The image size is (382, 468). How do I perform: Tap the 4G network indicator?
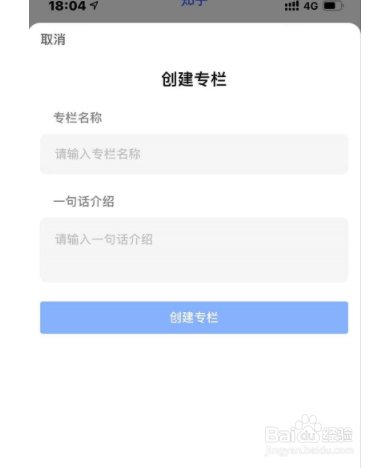click(310, 6)
